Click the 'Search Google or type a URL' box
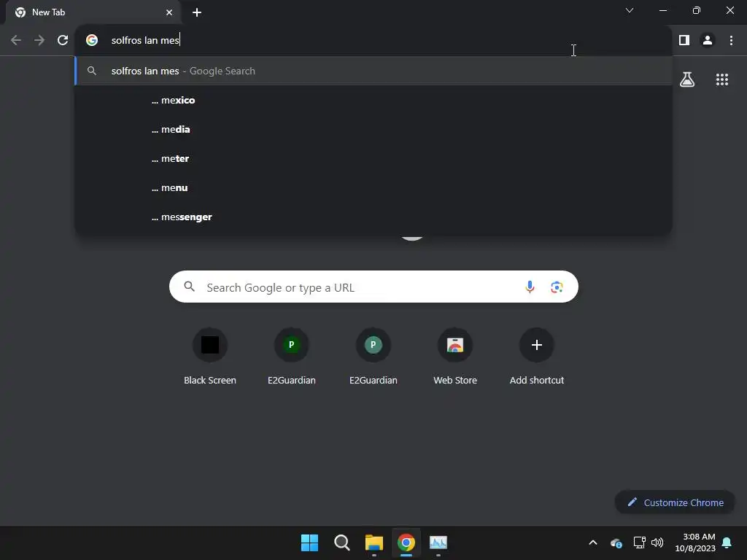 pyautogui.click(x=373, y=287)
